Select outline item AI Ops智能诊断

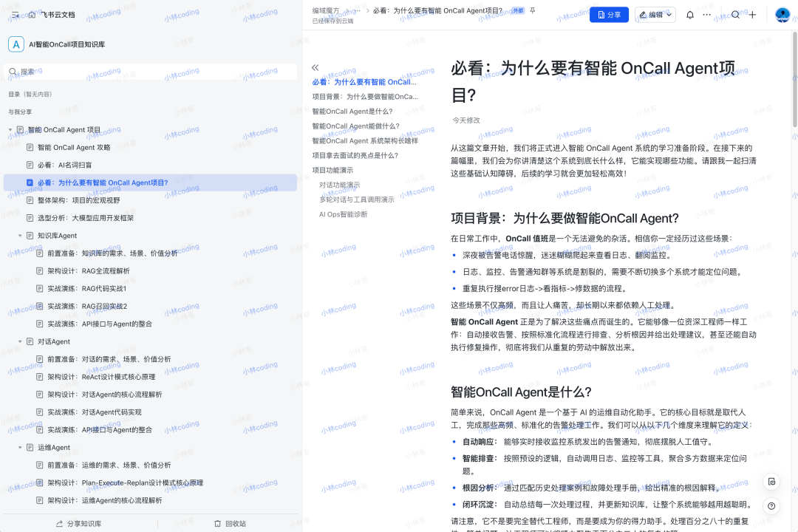point(343,214)
